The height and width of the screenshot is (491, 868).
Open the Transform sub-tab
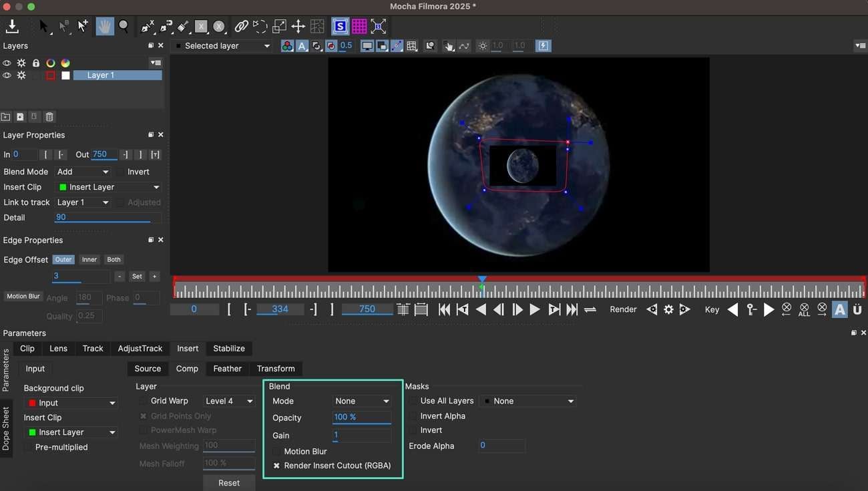point(276,369)
